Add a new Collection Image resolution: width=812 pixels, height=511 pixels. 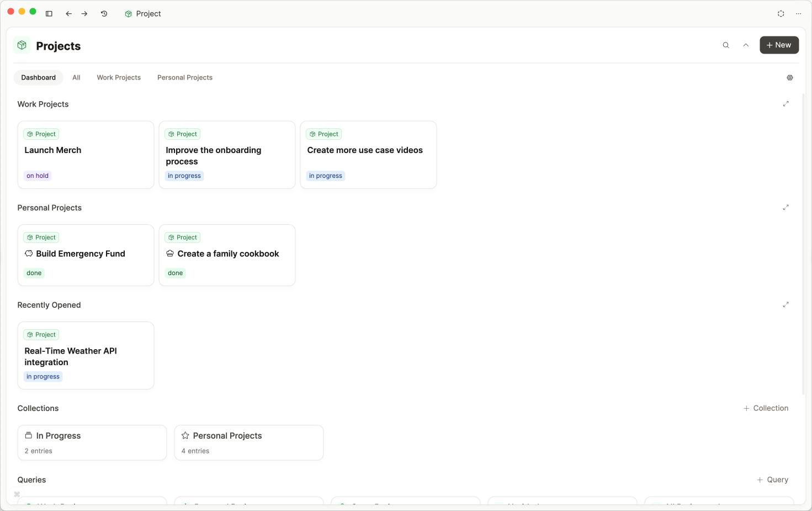click(766, 408)
